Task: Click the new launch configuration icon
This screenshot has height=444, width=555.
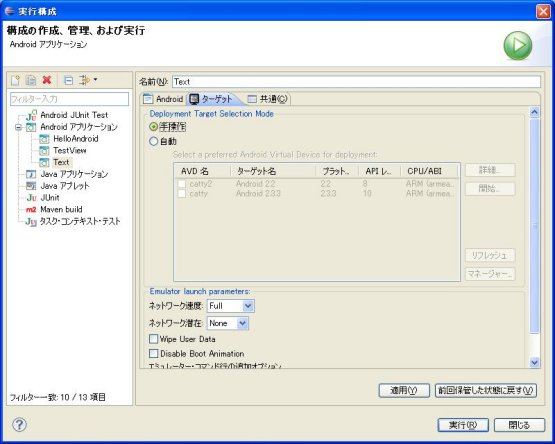Action: pyautogui.click(x=16, y=80)
